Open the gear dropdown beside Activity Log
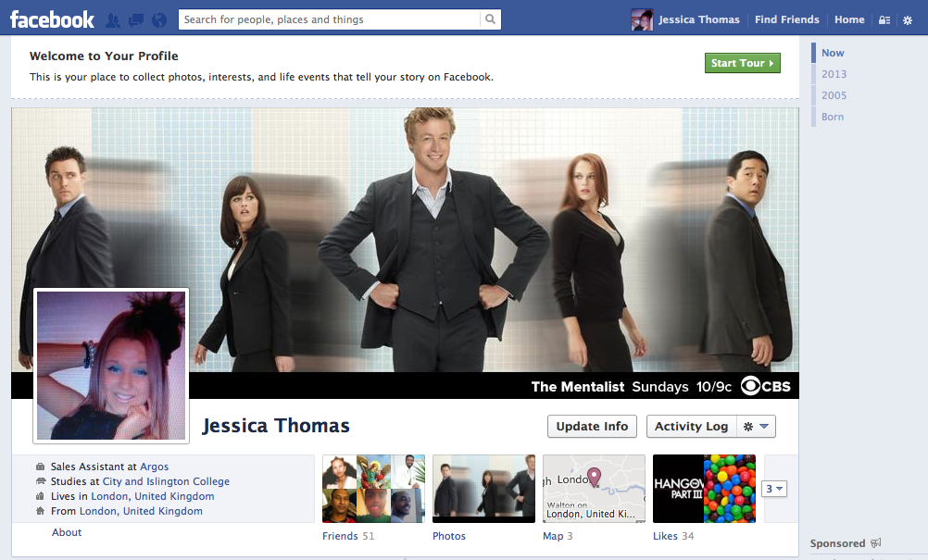 [754, 426]
